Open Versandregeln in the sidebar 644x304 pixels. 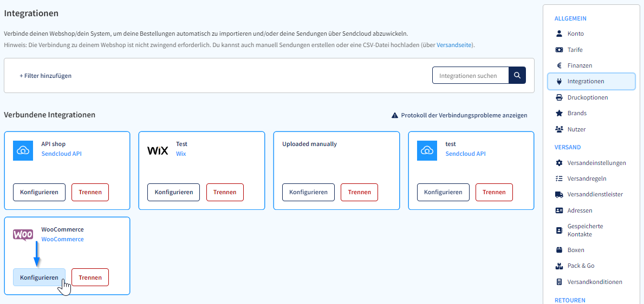pos(586,179)
